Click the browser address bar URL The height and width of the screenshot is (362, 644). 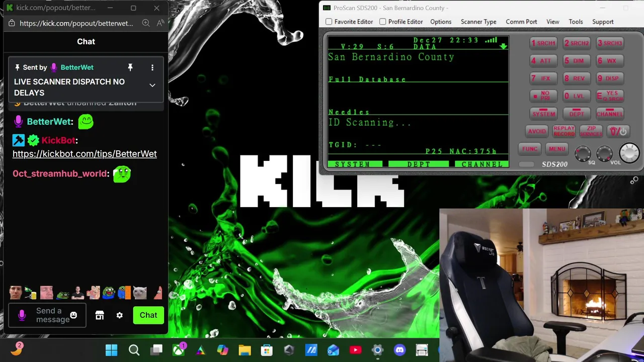tap(76, 23)
